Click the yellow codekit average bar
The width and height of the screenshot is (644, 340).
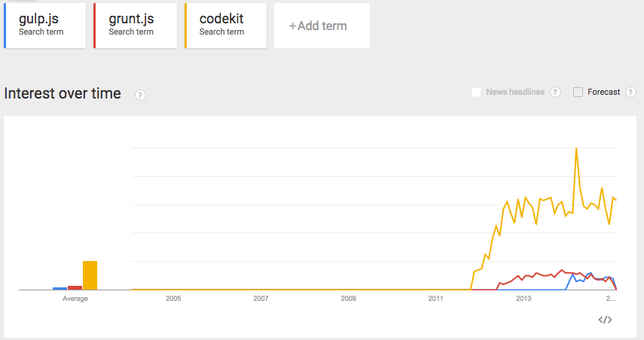90,275
